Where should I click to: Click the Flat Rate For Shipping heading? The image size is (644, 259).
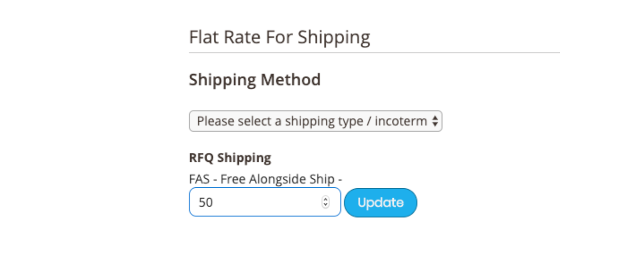coord(279,37)
